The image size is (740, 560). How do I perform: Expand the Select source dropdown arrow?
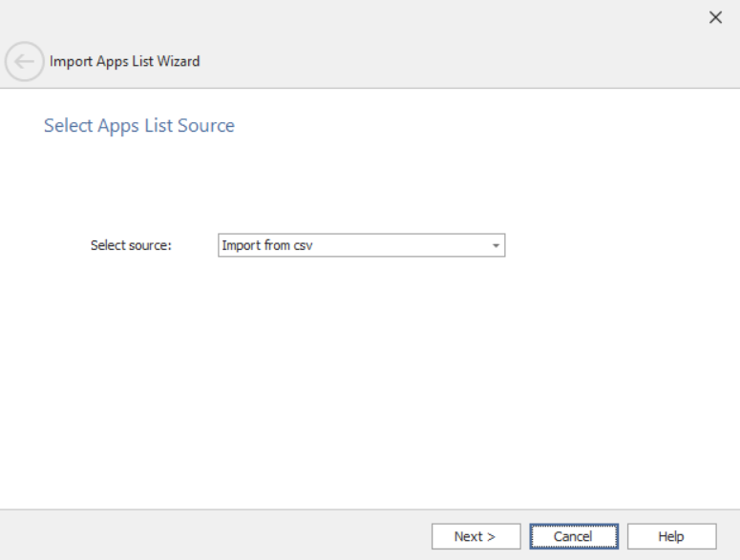(496, 246)
